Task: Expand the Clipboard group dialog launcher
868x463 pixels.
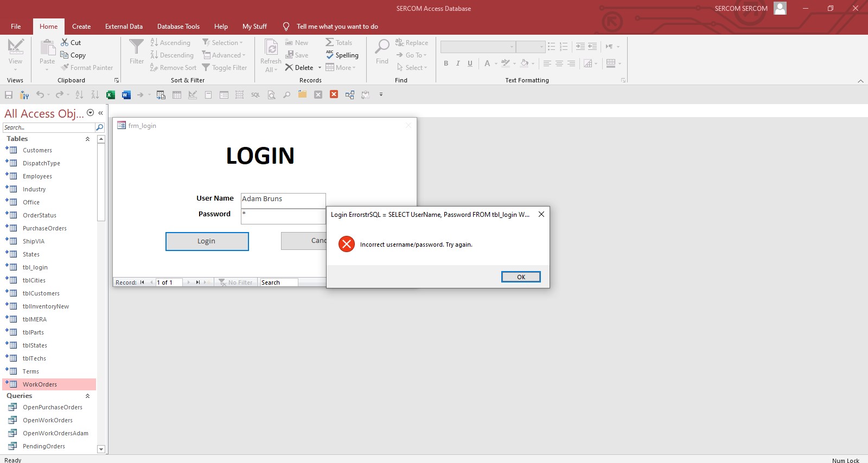Action: (116, 80)
